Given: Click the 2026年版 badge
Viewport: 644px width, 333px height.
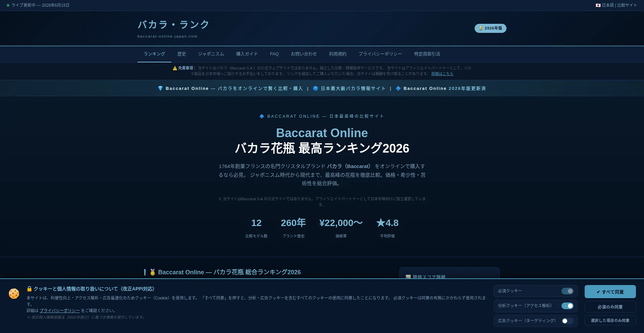Looking at the screenshot, I should [490, 28].
